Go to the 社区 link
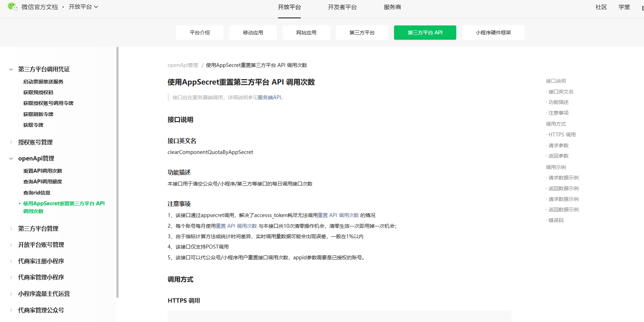The height and width of the screenshot is (322, 644). pos(601,7)
